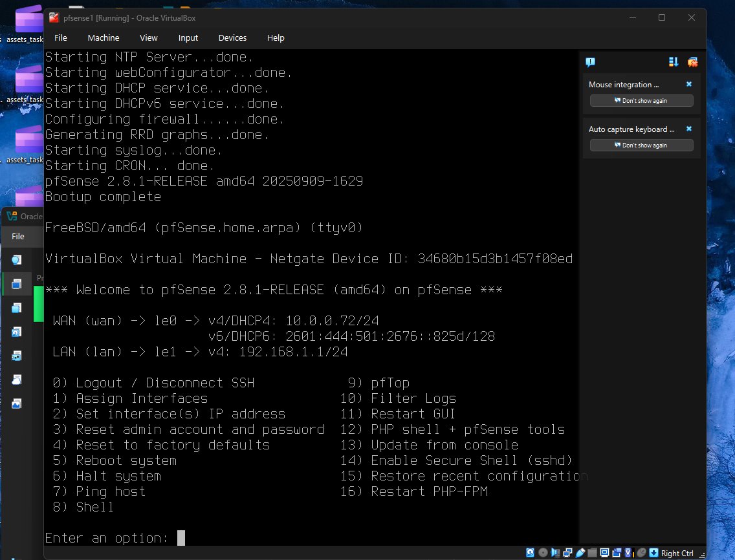The image size is (735, 560).
Task: Select the third sidebar tool in VirtualBox Manager
Action: coord(16,308)
